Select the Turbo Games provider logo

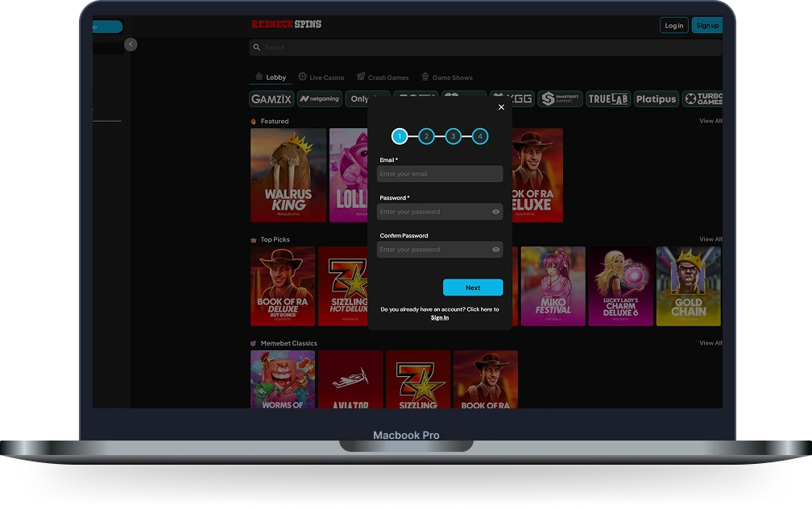click(x=702, y=99)
